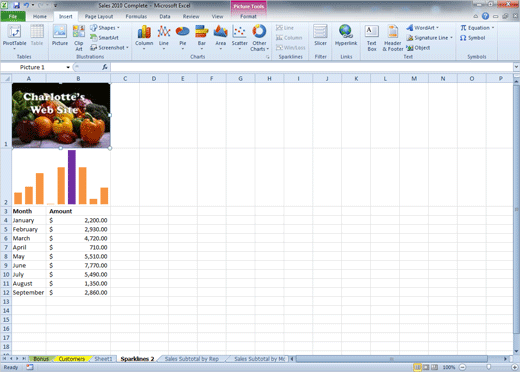
Task: Click the zoom slider in status bar
Action: coord(488,367)
